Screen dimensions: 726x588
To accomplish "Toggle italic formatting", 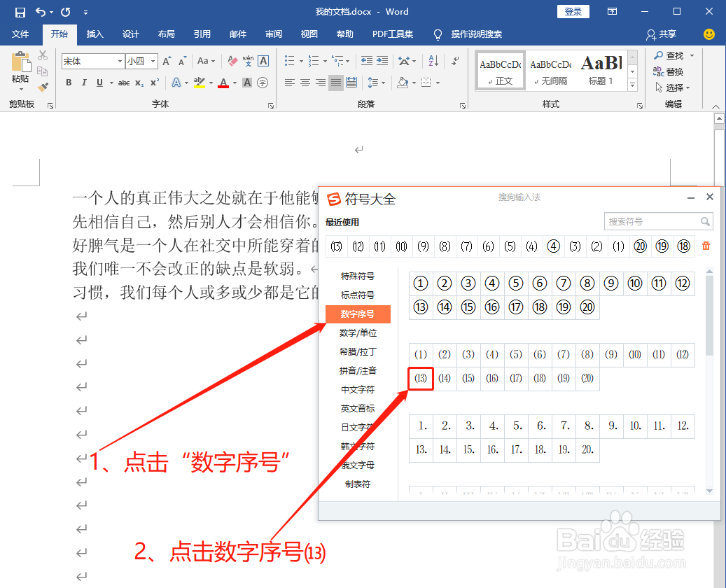I will point(83,83).
